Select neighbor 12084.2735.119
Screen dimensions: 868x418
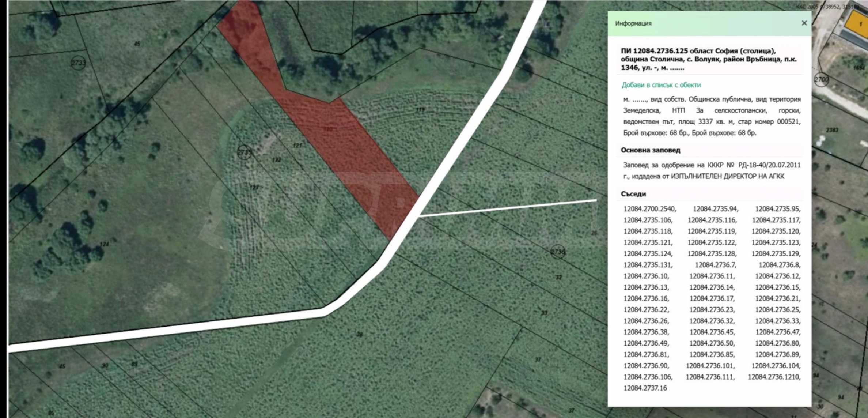click(712, 231)
